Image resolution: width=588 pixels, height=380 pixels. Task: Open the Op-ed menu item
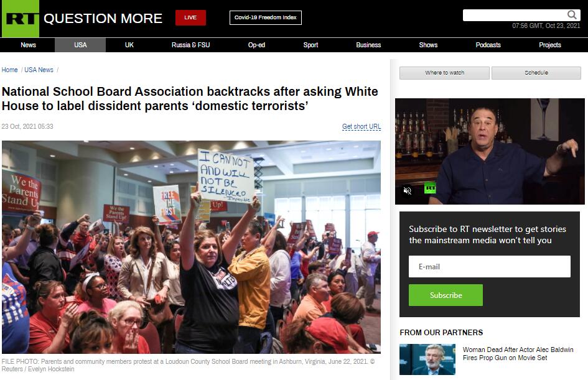tap(256, 45)
